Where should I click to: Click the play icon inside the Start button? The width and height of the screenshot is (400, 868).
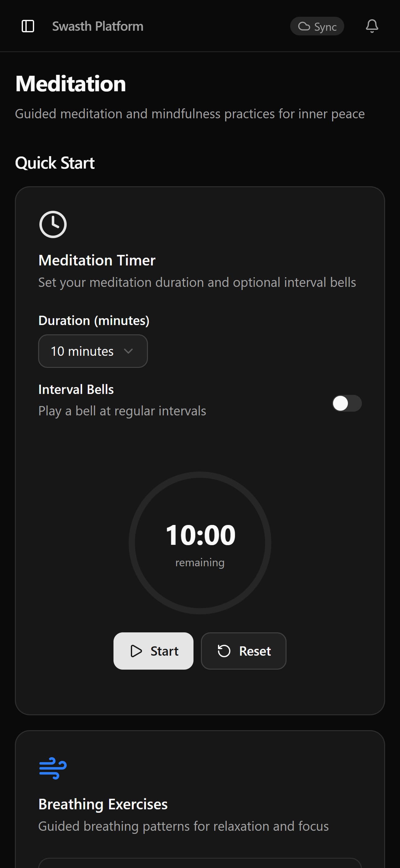137,651
